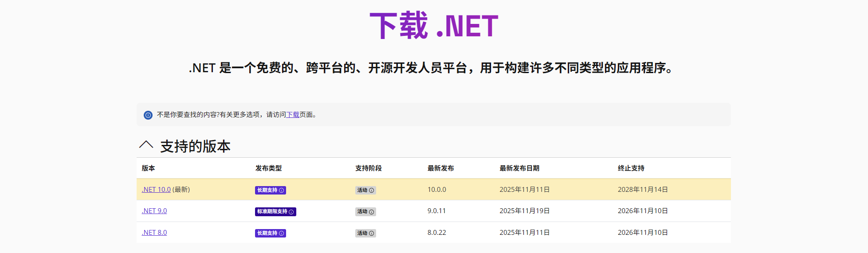Click the blue info icon in the banner
The height and width of the screenshot is (253, 868).
(148, 115)
